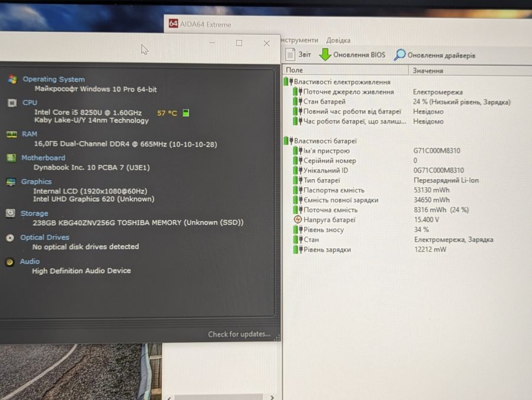Image resolution: width=532 pixels, height=400 pixels.
Task: Click the 15.400 V voltage value
Action: (426, 220)
